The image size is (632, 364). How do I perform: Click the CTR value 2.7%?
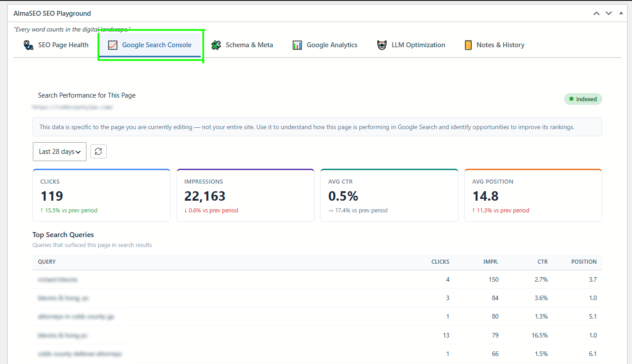coord(541,279)
